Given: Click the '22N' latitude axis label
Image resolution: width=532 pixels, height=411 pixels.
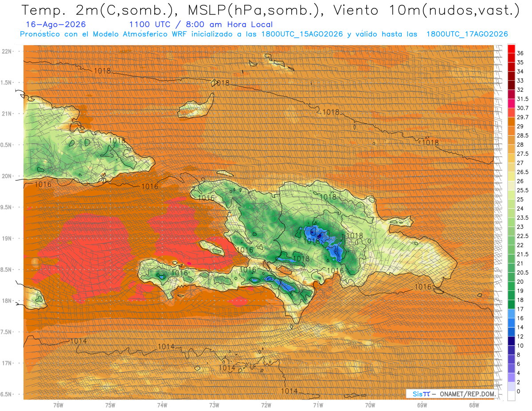Looking at the screenshot, I should [x=8, y=51].
